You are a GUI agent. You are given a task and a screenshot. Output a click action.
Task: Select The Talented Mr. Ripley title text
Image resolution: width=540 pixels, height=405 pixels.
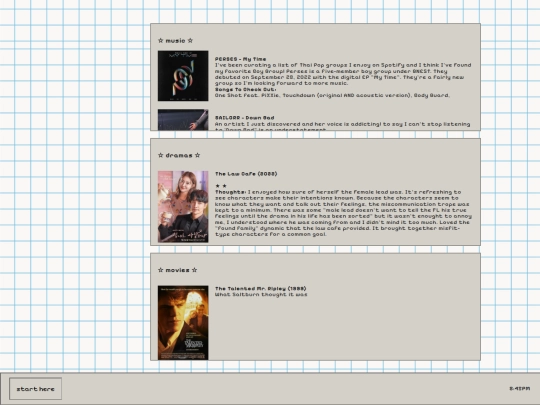coord(260,289)
